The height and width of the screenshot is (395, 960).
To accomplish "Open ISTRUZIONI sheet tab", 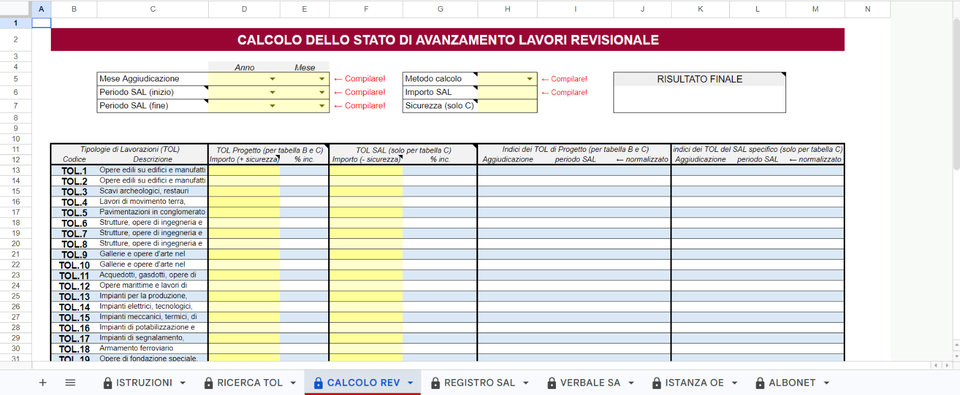I will point(144,383).
